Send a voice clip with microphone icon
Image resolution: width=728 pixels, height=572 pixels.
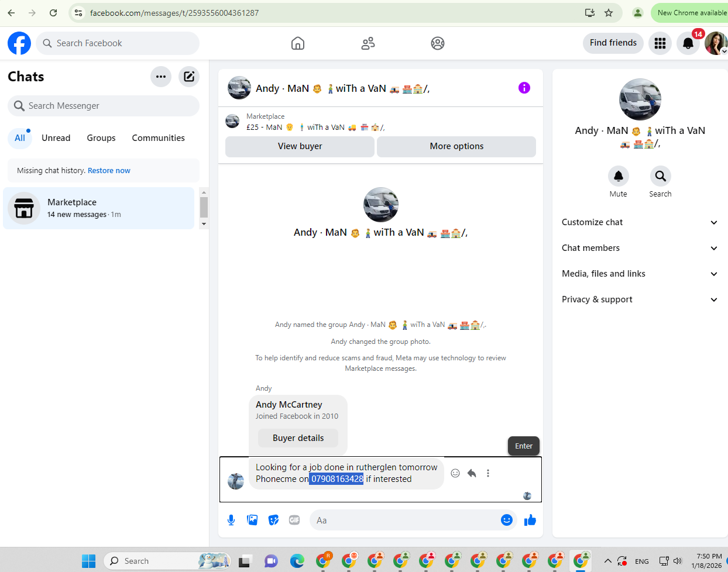[x=231, y=520]
